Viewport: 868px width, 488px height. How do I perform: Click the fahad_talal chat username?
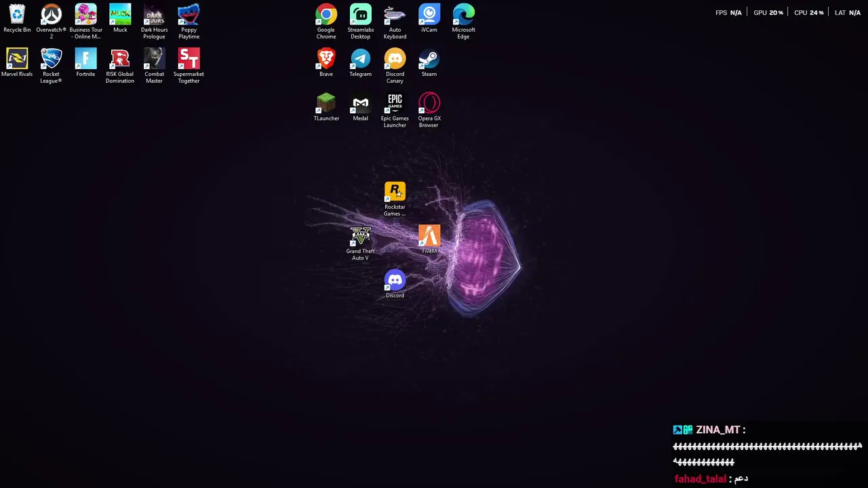pos(700,479)
